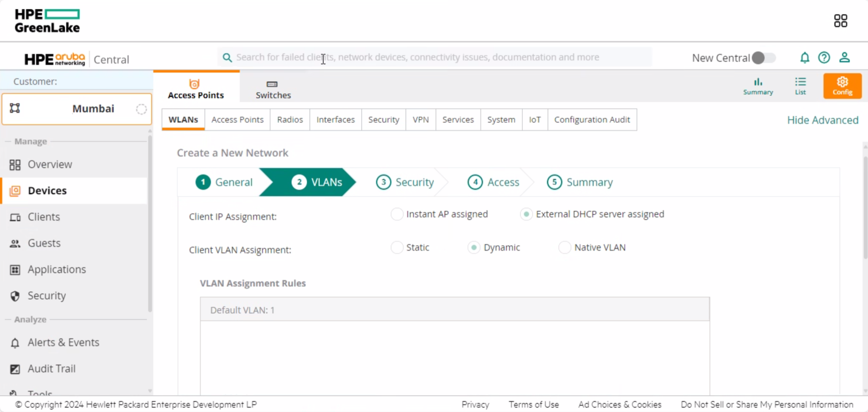Select Devices in the sidebar
The image size is (868, 412).
47,191
